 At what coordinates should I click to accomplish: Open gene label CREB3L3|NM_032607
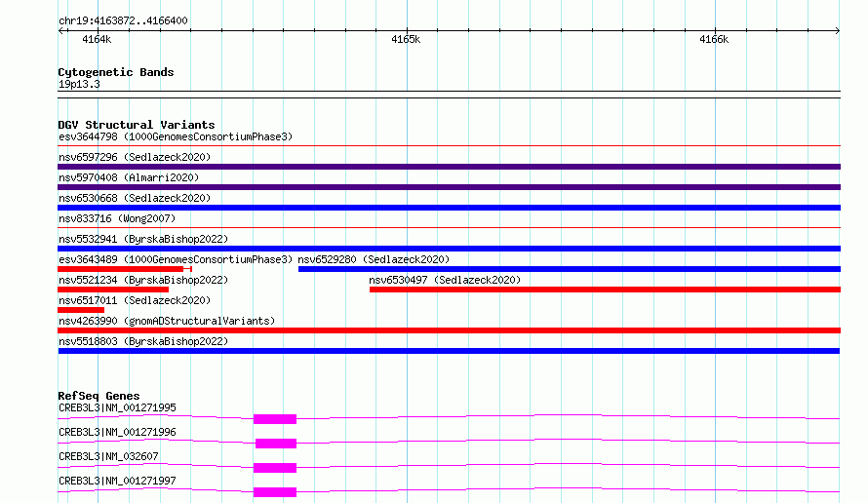pos(108,456)
